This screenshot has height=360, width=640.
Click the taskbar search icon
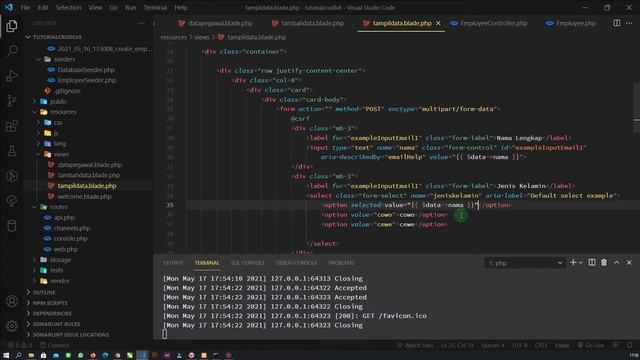pyautogui.click(x=18, y=356)
